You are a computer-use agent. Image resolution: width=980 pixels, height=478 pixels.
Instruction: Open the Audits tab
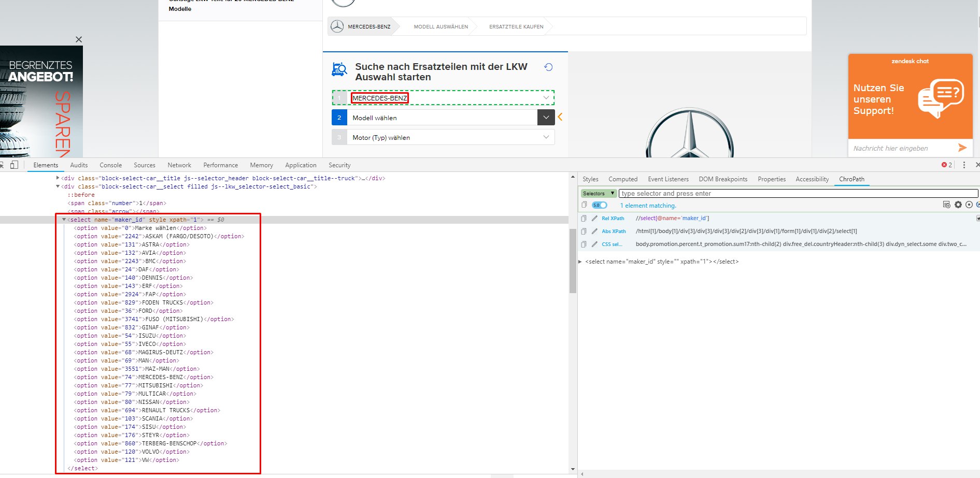[79, 165]
